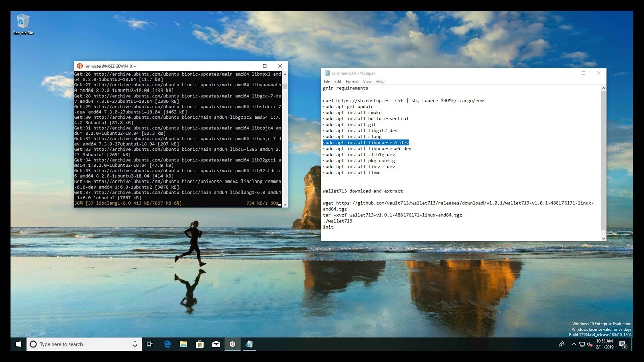This screenshot has width=644, height=362.
Task: Click the microphone in taskbar search
Action: coord(135,344)
